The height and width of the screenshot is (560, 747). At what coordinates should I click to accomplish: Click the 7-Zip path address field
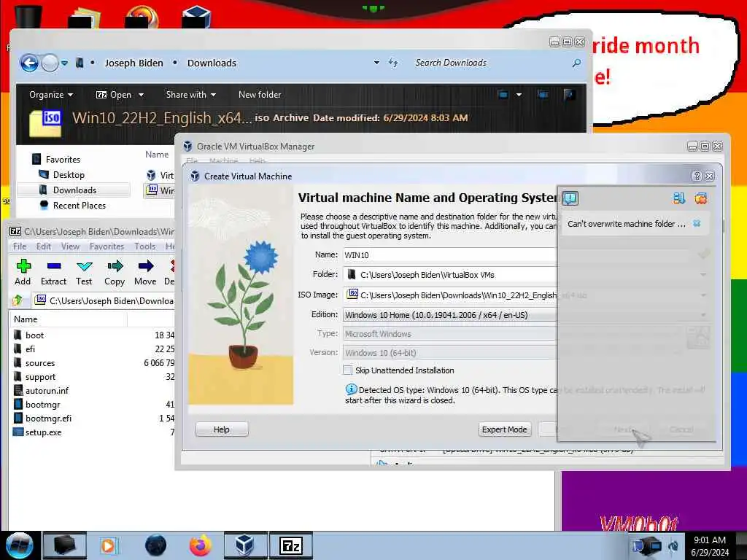coord(104,301)
